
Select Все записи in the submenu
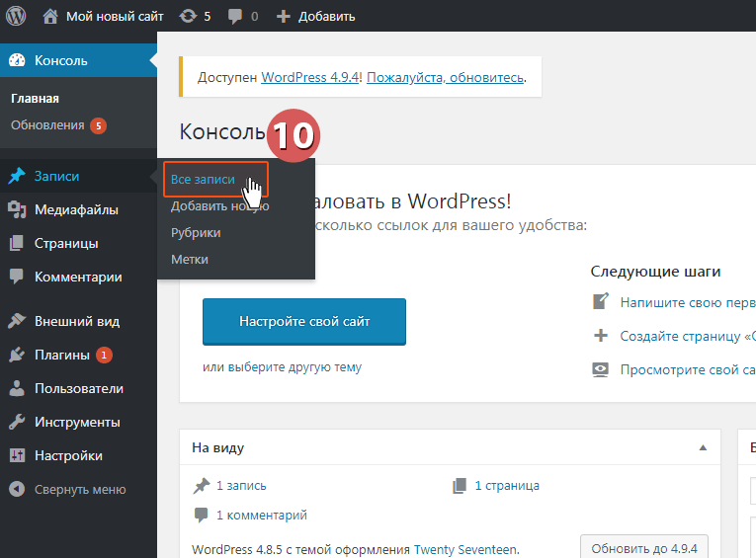click(x=203, y=180)
